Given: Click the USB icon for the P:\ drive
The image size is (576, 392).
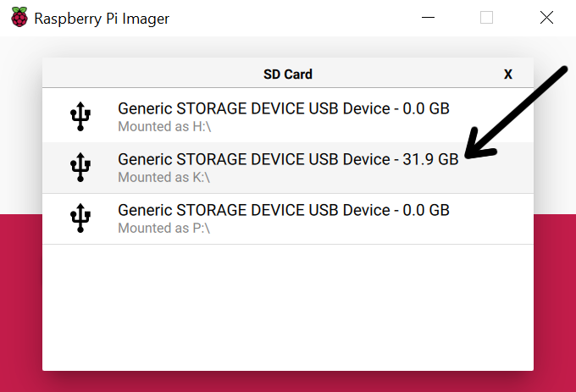Looking at the screenshot, I should (80, 218).
